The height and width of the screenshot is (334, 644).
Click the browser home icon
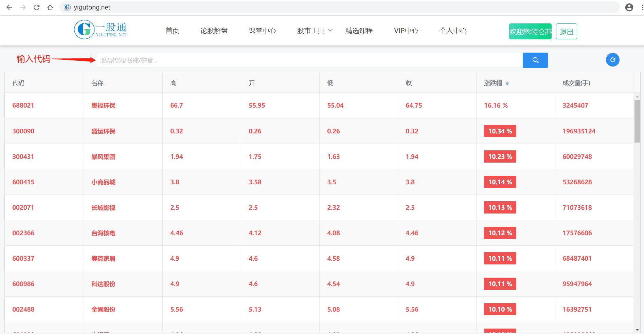click(x=50, y=7)
